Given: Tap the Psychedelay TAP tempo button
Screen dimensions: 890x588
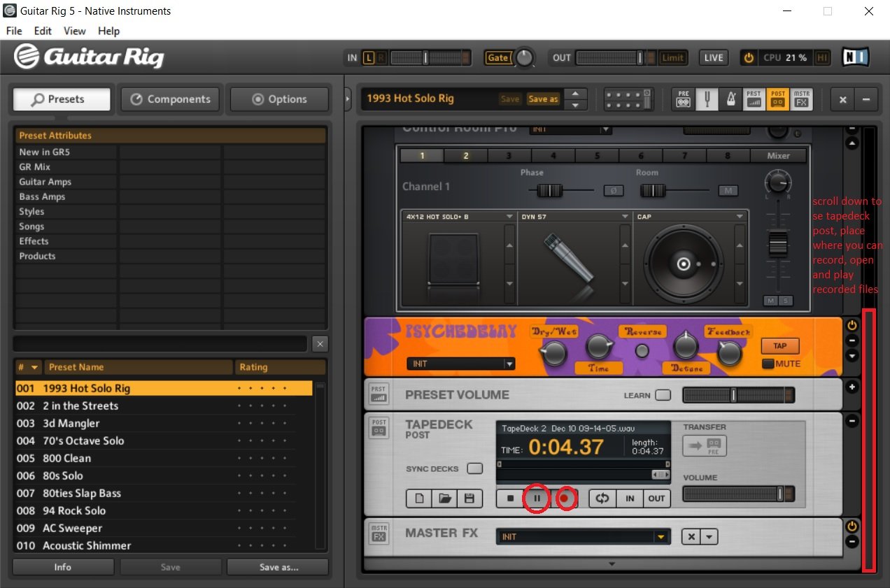Looking at the screenshot, I should click(x=780, y=346).
